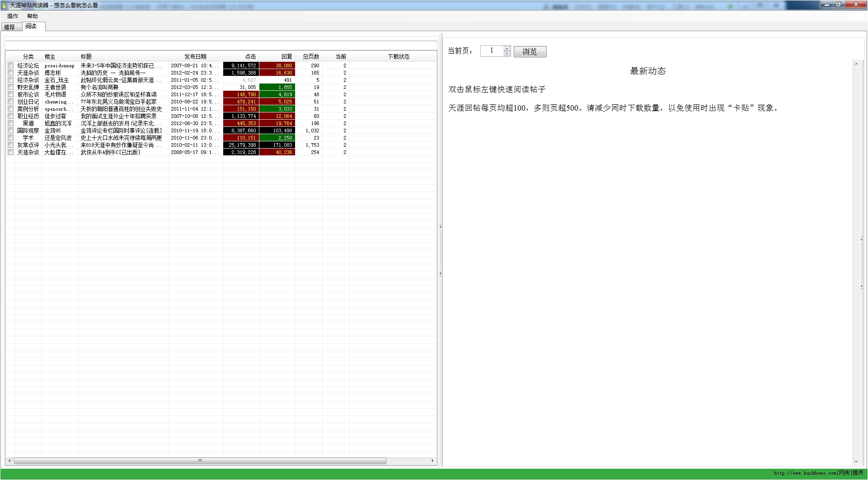Tick the checkbox for the 毛片物语 post

tap(11, 94)
